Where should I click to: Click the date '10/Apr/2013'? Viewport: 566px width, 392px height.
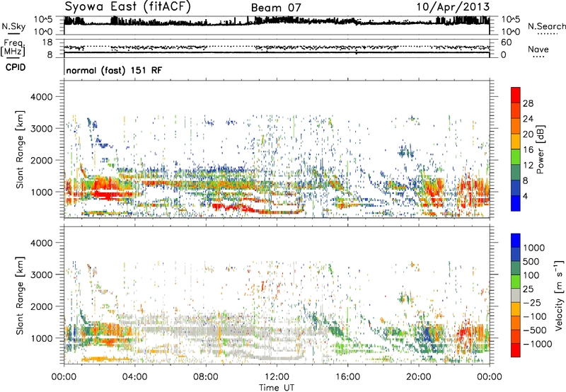coord(453,7)
